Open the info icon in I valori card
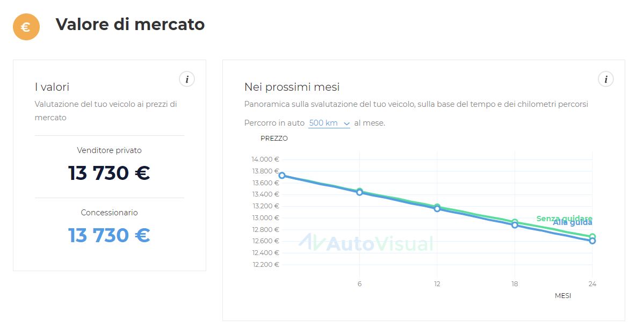The image size is (644, 334). pos(187,79)
